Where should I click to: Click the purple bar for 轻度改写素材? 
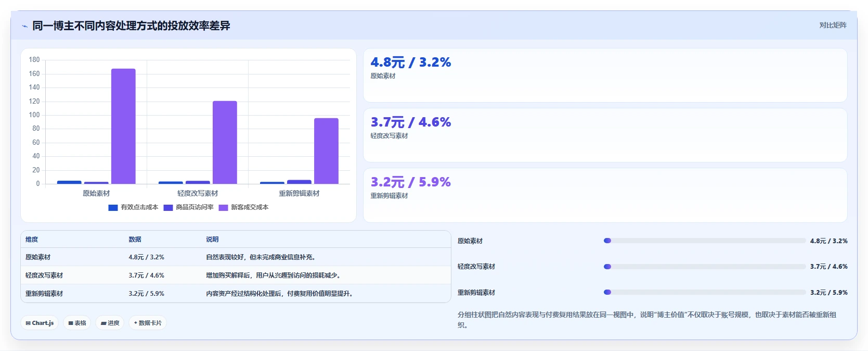point(225,142)
